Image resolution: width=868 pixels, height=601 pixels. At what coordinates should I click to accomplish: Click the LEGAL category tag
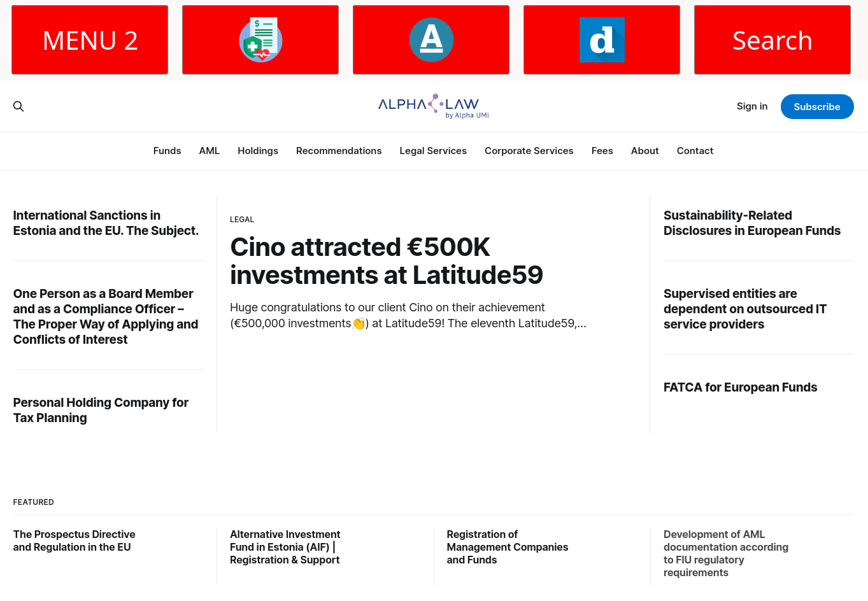coord(242,220)
